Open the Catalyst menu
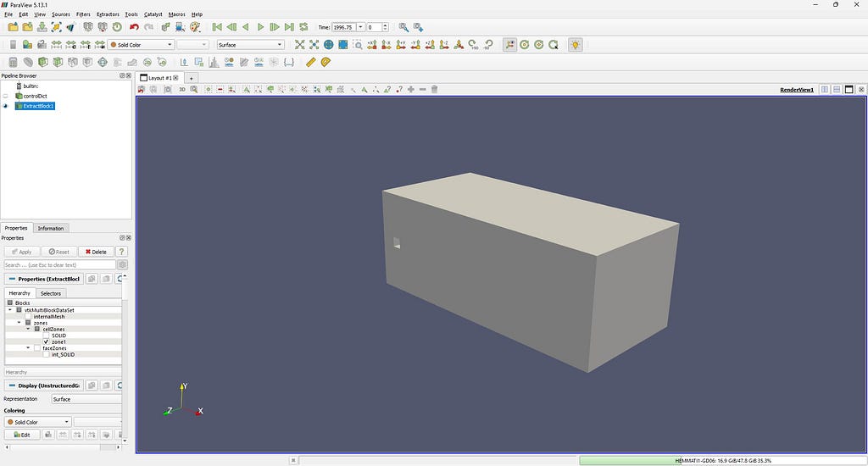This screenshot has width=868, height=466. pyautogui.click(x=153, y=14)
